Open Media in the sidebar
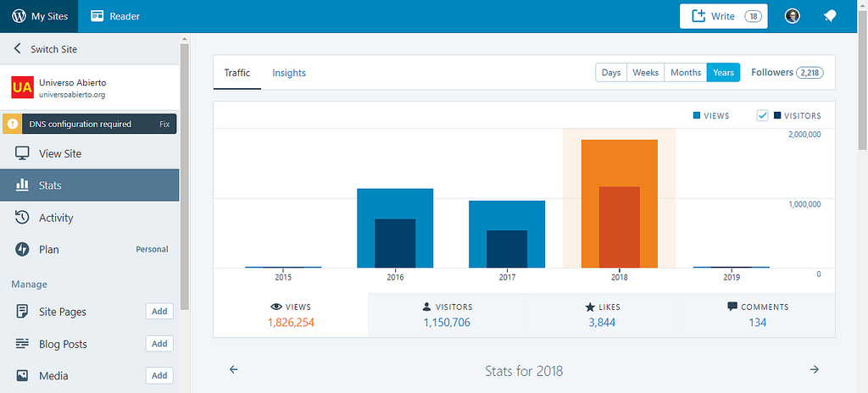This screenshot has height=393, width=868. coord(53,376)
